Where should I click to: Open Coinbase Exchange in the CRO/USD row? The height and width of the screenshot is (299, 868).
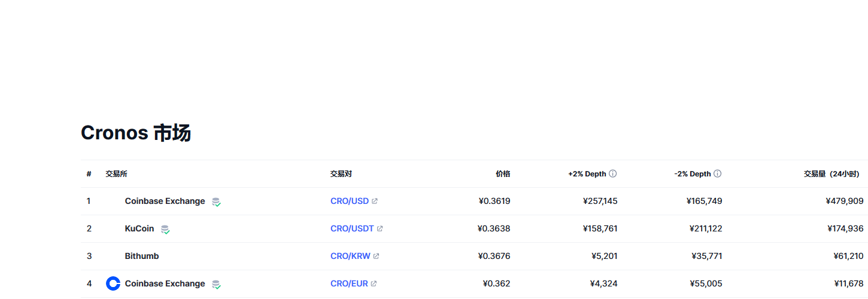click(x=165, y=201)
